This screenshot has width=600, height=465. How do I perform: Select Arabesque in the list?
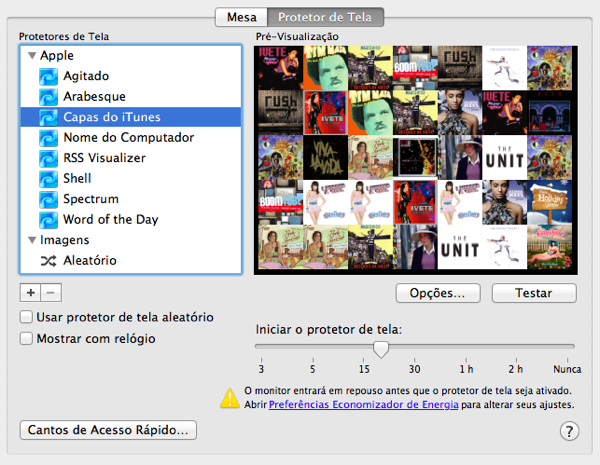(x=131, y=96)
